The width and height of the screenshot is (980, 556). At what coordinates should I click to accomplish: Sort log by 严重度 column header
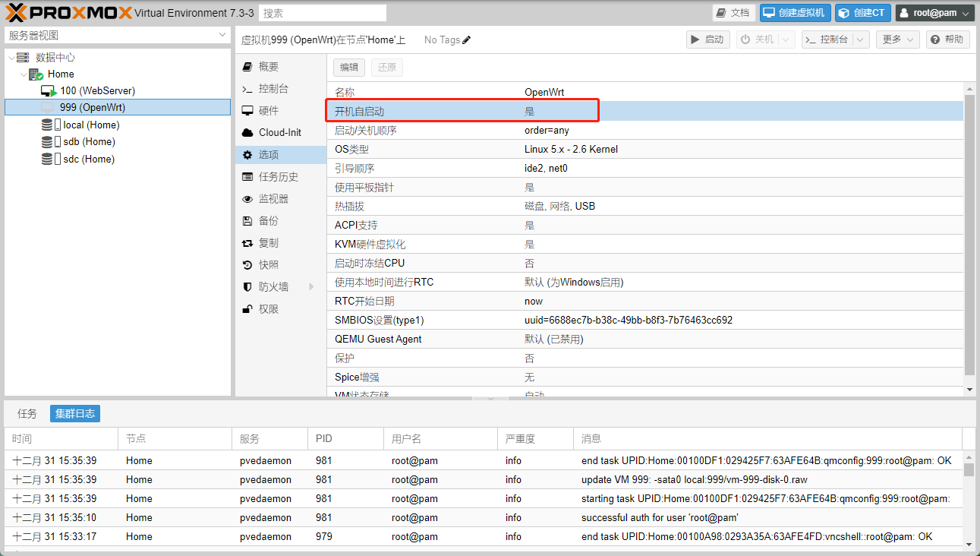tap(535, 438)
